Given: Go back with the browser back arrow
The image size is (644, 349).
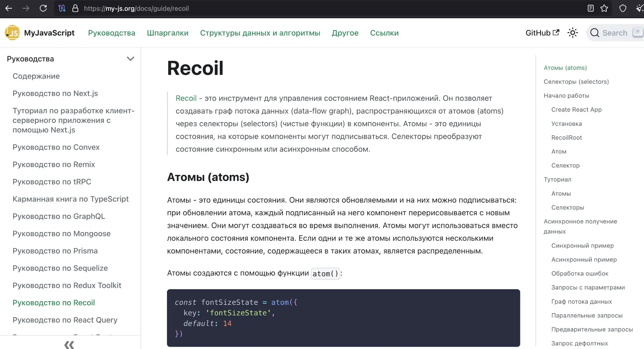Looking at the screenshot, I should click(x=9, y=8).
